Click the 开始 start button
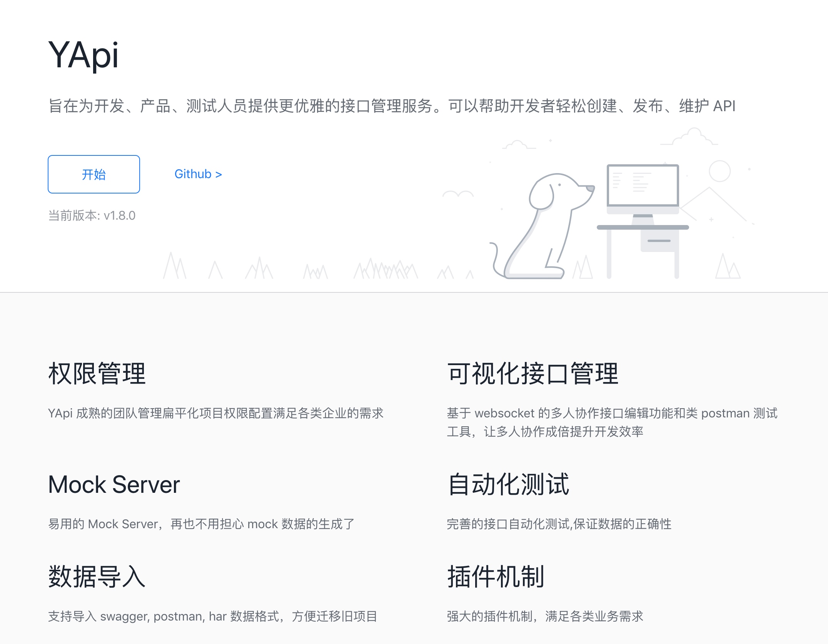The height and width of the screenshot is (644, 828). 93,174
